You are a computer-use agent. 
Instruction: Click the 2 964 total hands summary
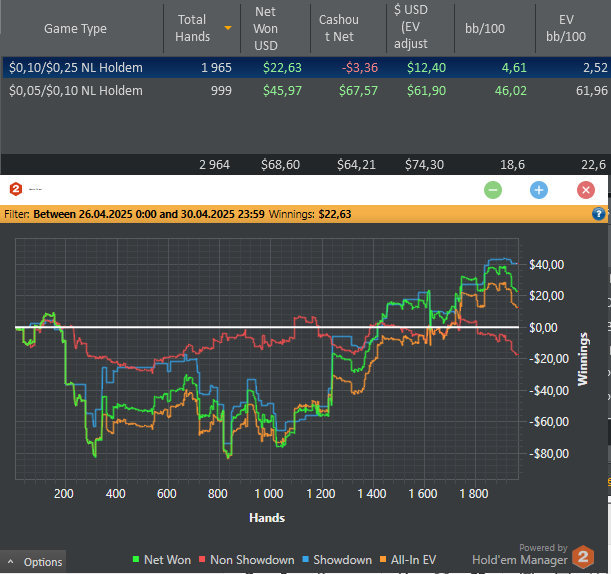pos(214,164)
